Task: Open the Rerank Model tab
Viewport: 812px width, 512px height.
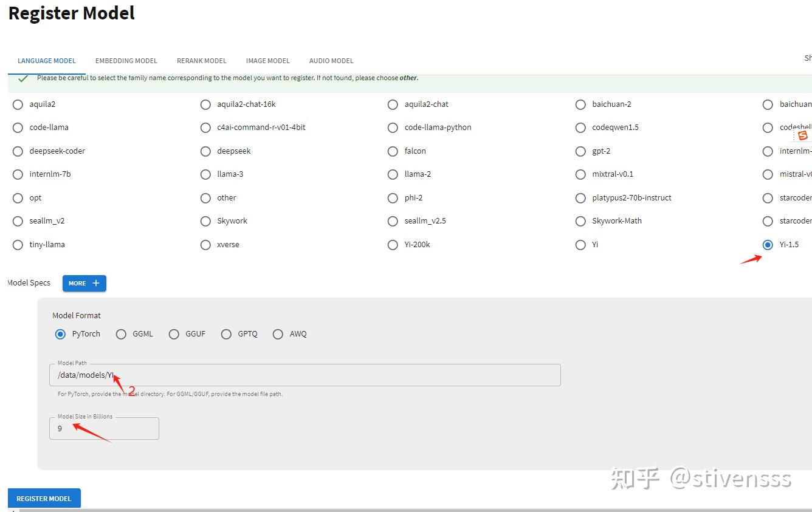Action: tap(202, 61)
